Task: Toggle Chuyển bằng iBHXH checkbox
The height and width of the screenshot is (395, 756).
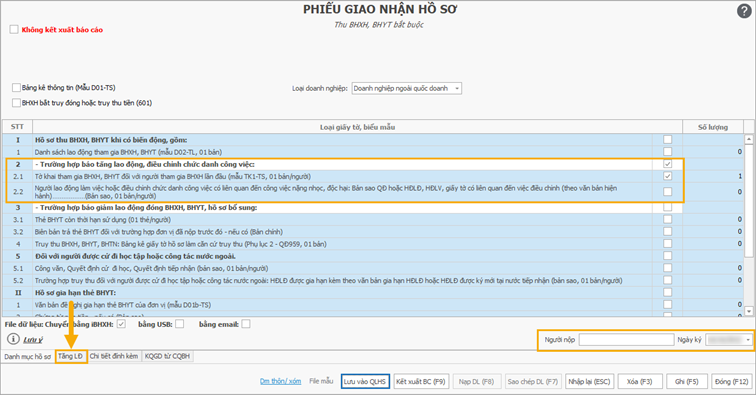Action: 121,324
